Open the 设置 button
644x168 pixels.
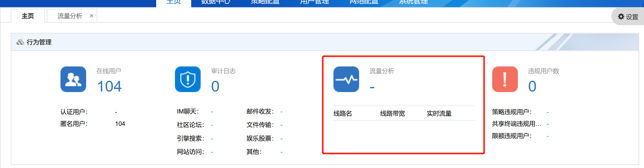628,17
